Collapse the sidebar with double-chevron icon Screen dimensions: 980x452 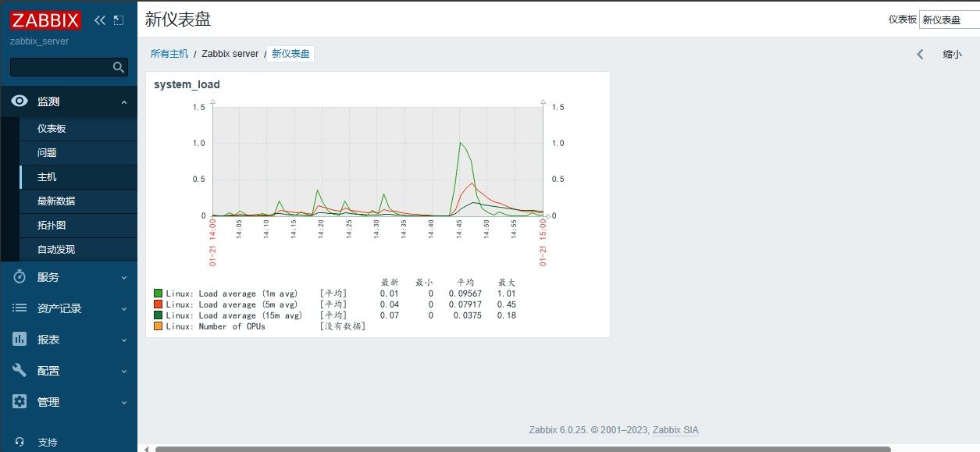click(x=99, y=20)
